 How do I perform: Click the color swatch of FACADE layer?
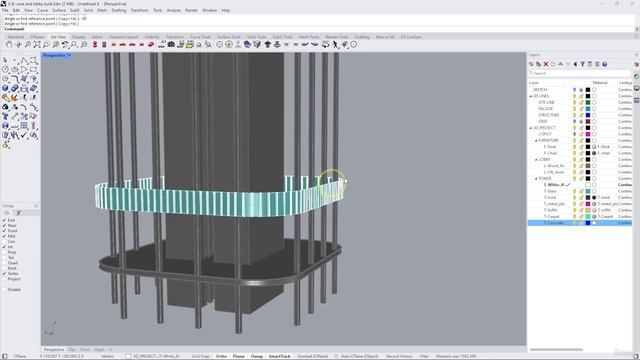pyautogui.click(x=588, y=109)
